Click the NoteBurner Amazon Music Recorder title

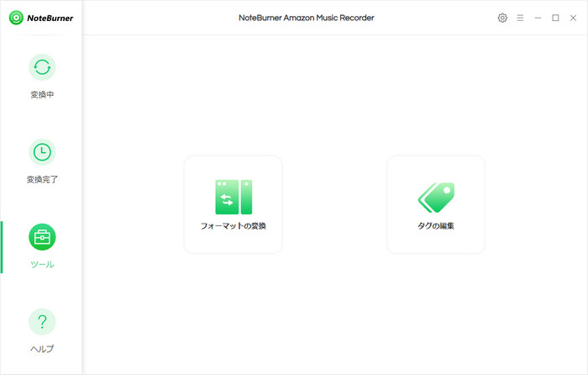(307, 18)
